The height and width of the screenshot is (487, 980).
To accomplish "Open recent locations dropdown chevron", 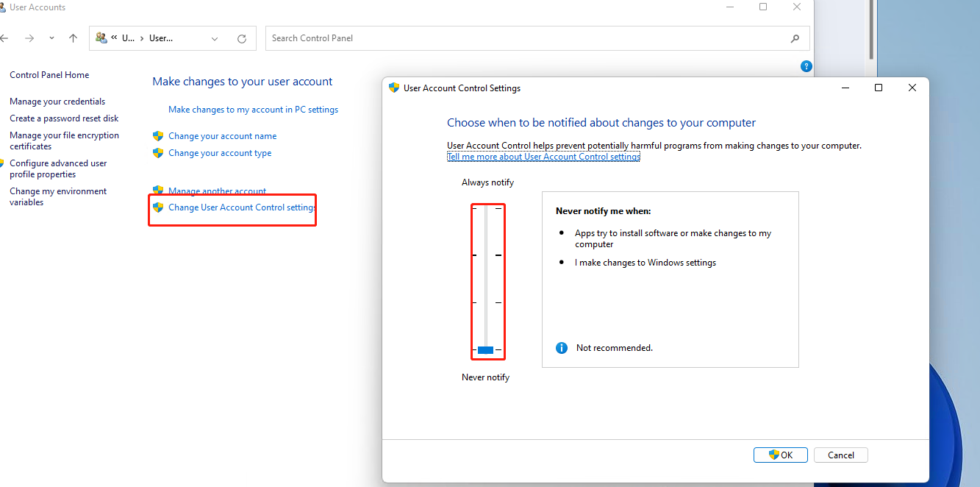I will click(51, 38).
